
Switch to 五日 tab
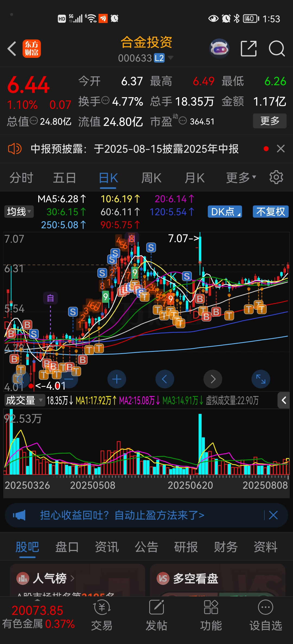click(65, 178)
